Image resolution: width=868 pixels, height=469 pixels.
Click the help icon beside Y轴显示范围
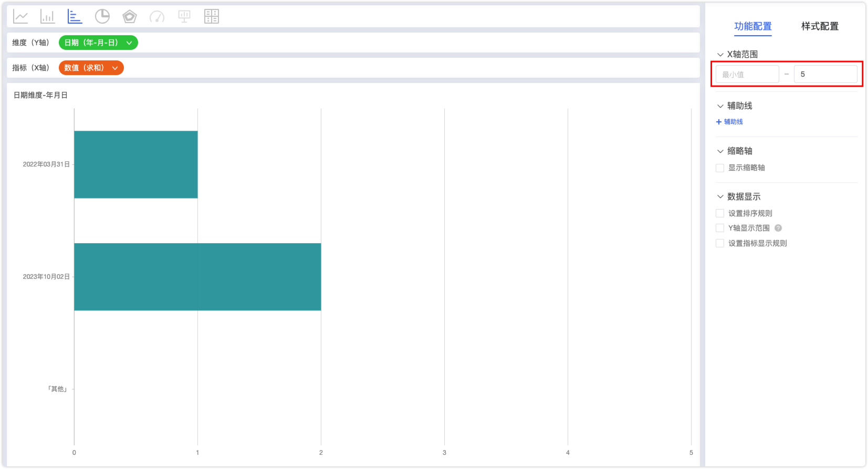(778, 228)
